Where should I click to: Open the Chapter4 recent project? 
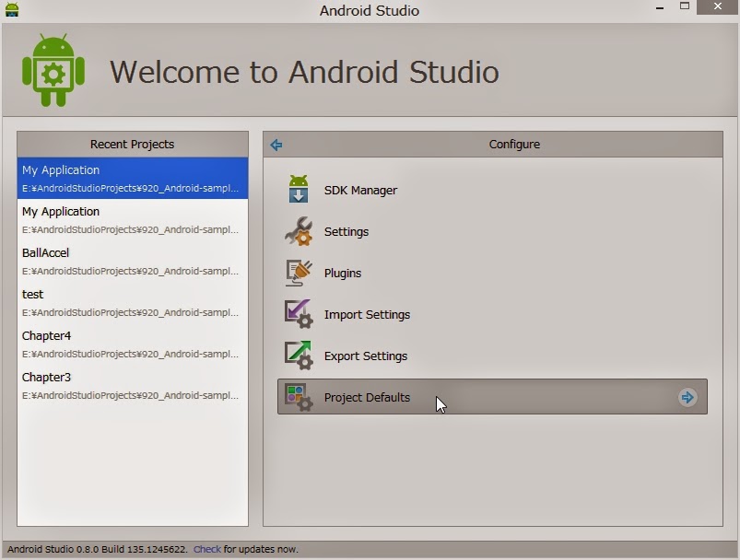[x=133, y=344]
